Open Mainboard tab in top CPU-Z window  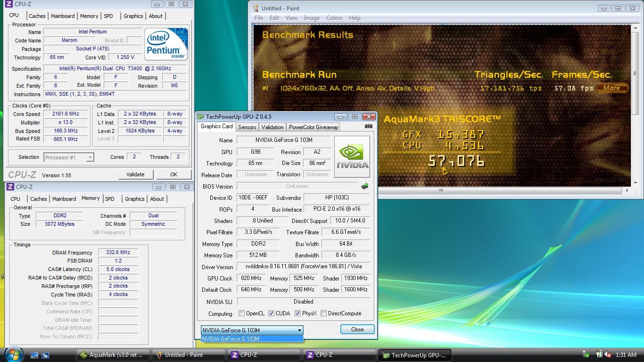tap(63, 16)
